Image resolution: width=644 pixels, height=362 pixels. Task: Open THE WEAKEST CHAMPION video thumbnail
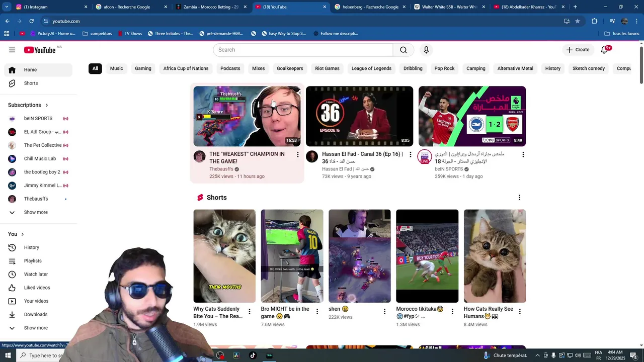247,116
